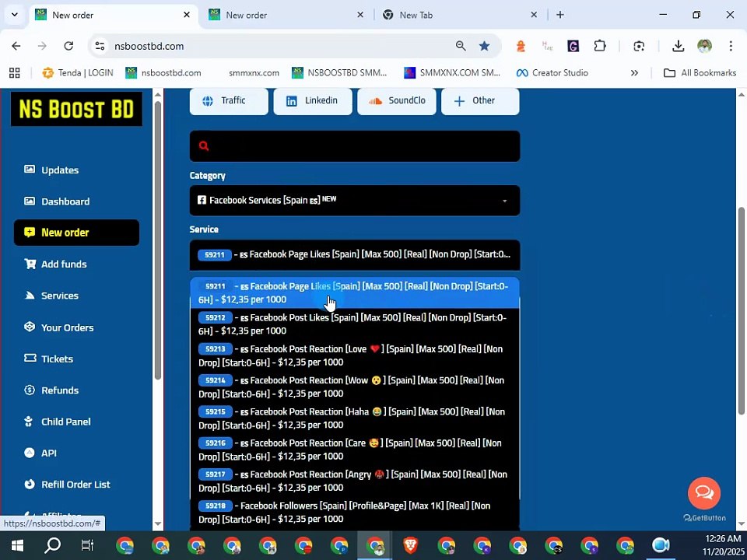Open the tab search dropdown arrow
Screen dimensions: 747x560
[x=15, y=15]
